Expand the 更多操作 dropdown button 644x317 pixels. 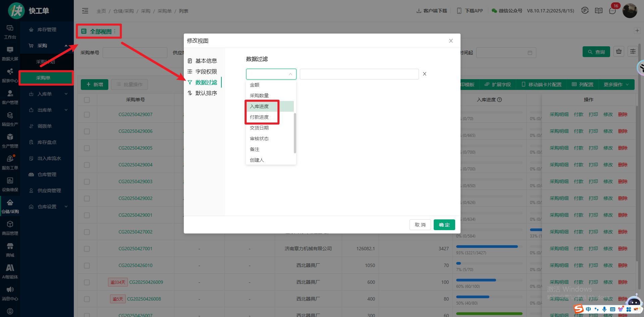click(x=616, y=85)
